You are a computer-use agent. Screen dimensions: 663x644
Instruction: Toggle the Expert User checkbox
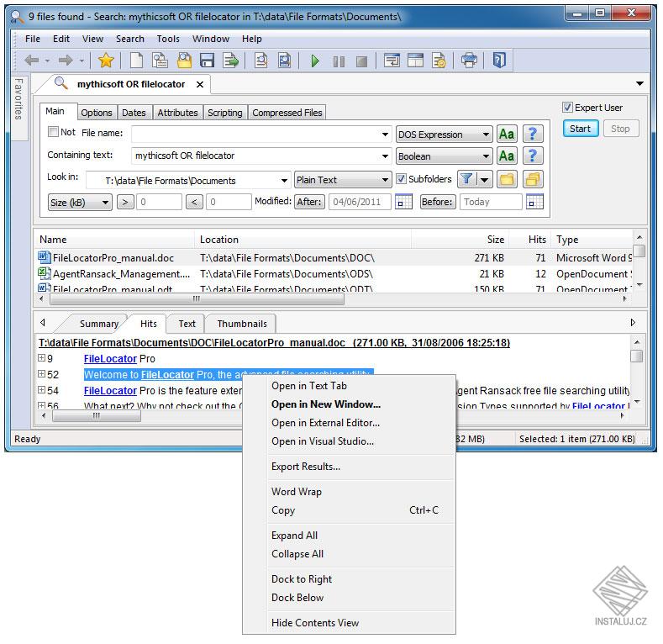[x=567, y=108]
